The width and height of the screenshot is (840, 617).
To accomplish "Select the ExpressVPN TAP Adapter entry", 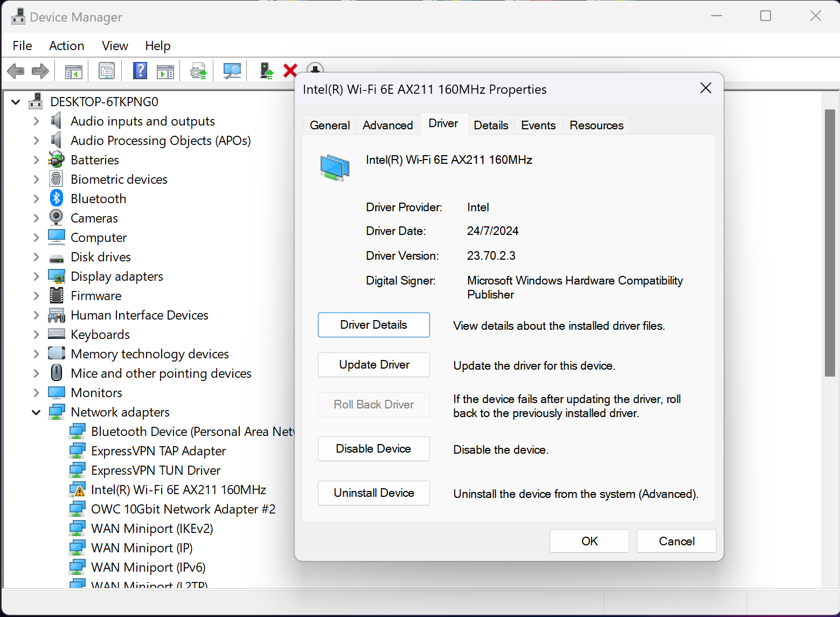I will coord(158,451).
